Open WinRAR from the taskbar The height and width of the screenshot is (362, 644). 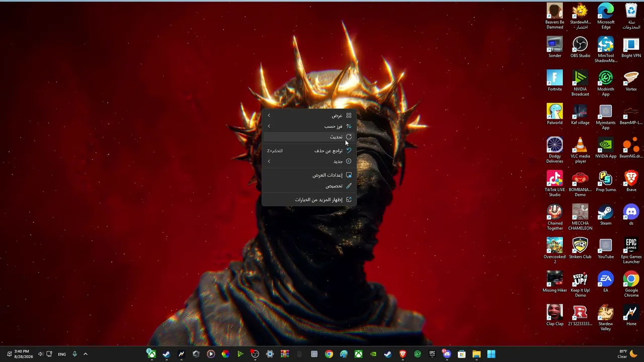pos(284,354)
